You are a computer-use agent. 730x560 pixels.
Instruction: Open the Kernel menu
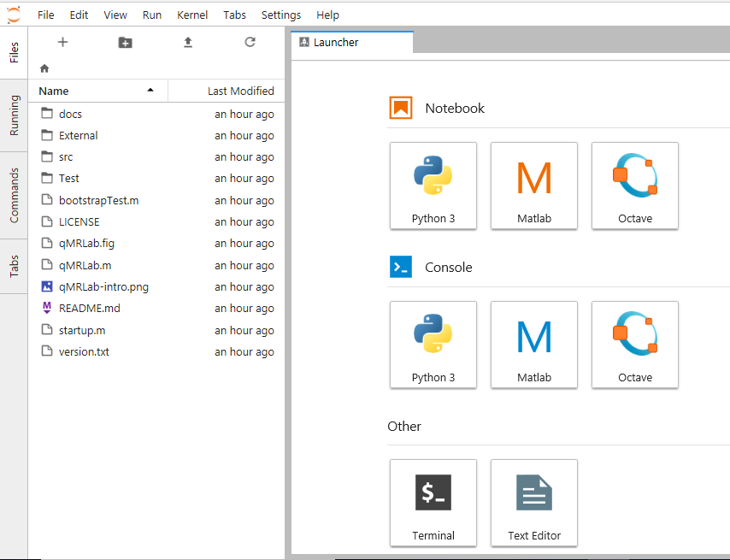coord(191,15)
